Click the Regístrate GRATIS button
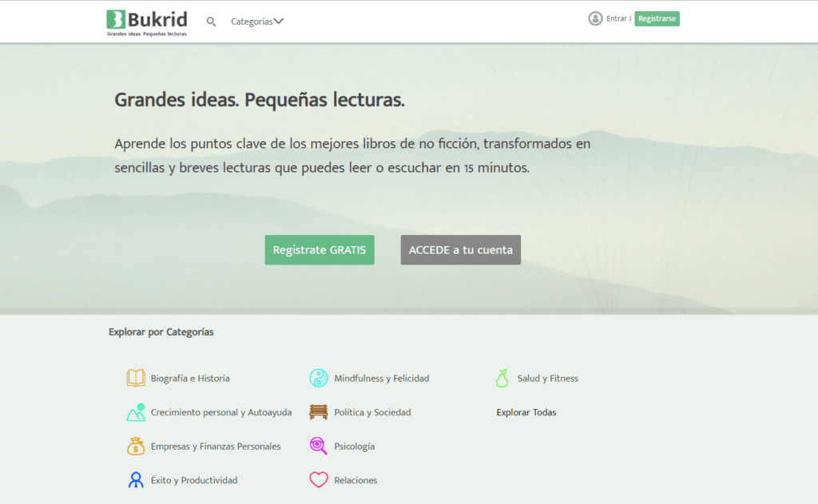This screenshot has height=504, width=818. coord(320,250)
